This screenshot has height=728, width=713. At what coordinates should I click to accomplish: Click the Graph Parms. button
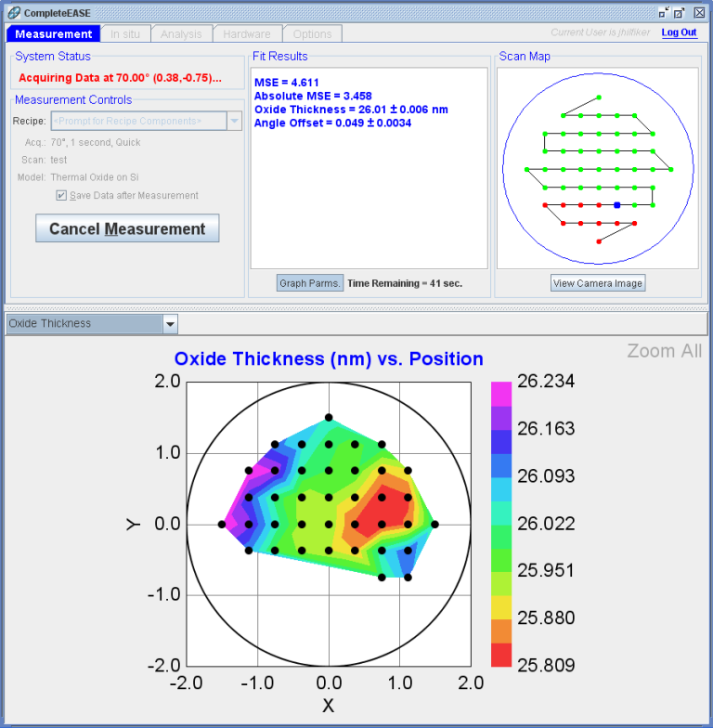coord(310,283)
